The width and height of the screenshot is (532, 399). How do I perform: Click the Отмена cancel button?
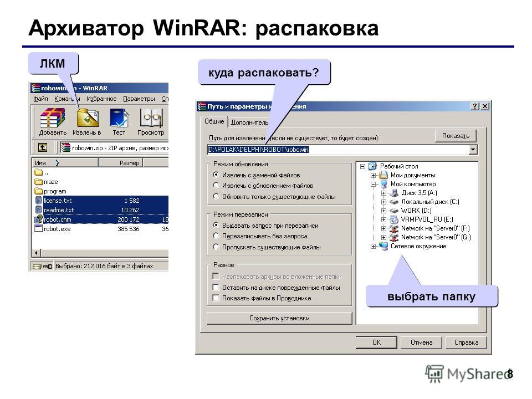421,342
